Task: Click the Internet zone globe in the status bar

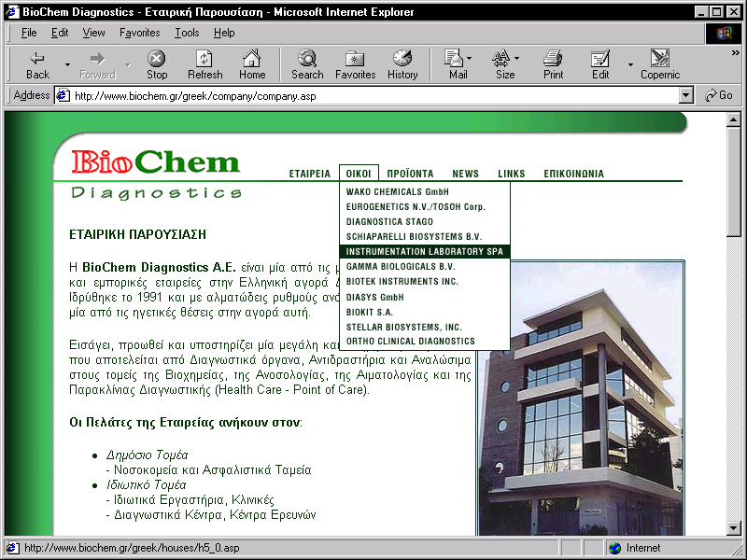Action: pos(615,548)
